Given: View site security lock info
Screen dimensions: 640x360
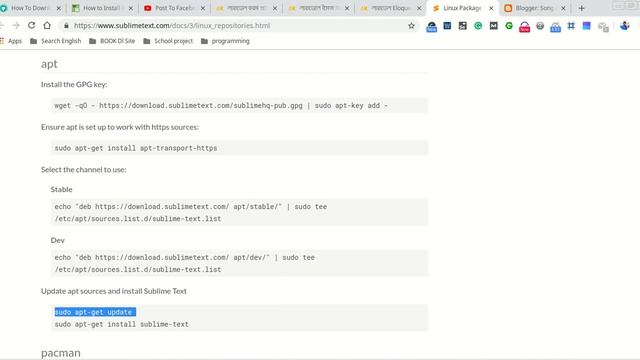Looking at the screenshot, I should click(66, 26).
